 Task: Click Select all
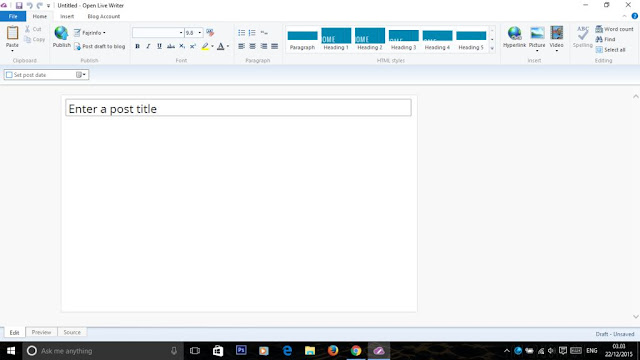610,50
